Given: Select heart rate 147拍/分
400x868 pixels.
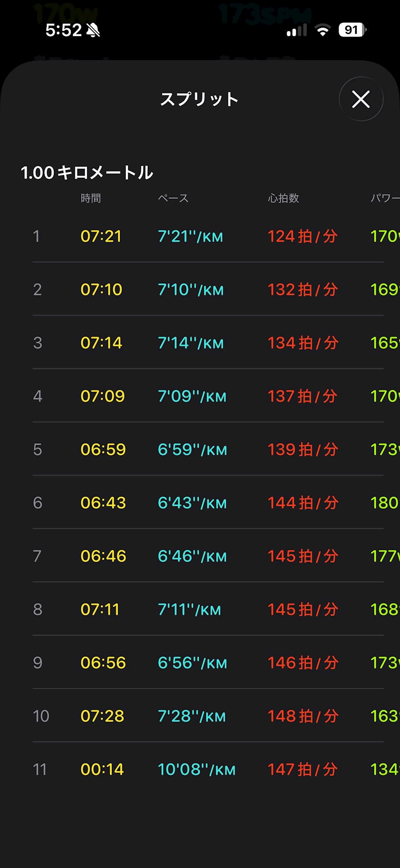Looking at the screenshot, I should (x=302, y=770).
